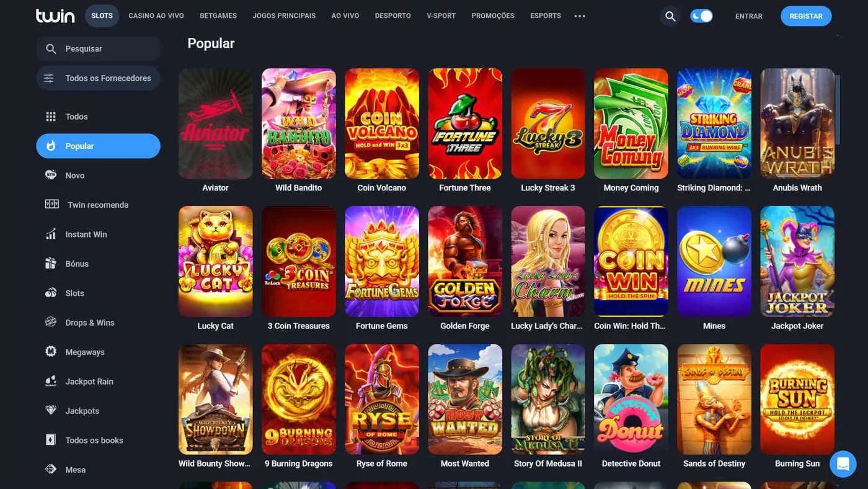This screenshot has height=489, width=868.
Task: Click the Pesquisar search field
Action: tap(98, 48)
